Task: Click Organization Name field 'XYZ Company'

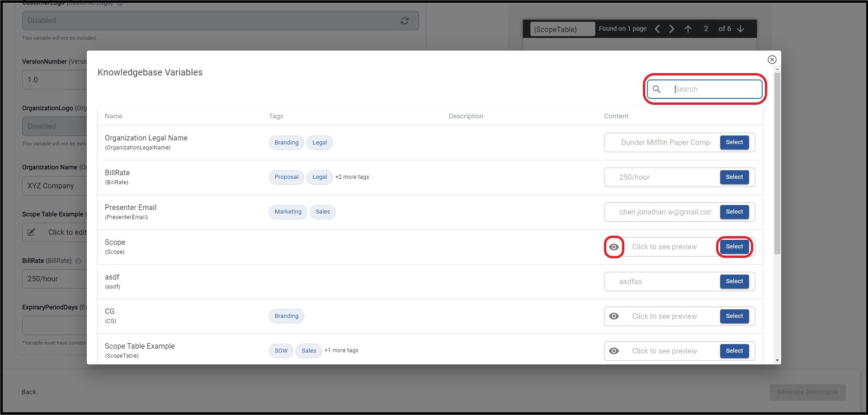Action: tap(54, 186)
